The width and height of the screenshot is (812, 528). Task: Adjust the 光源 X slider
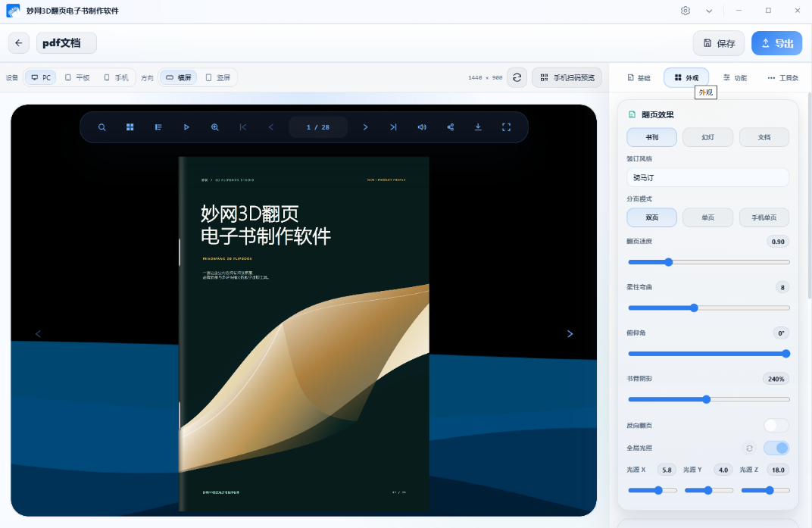coord(652,490)
